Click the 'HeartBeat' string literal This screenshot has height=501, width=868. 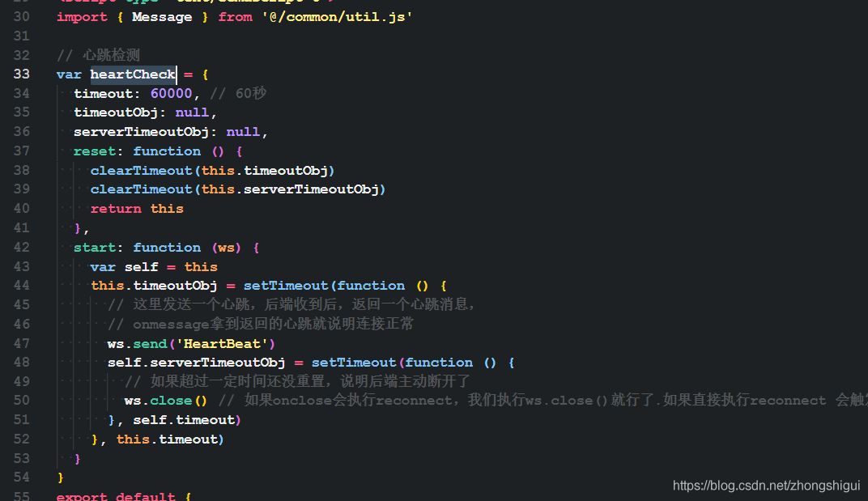point(222,344)
